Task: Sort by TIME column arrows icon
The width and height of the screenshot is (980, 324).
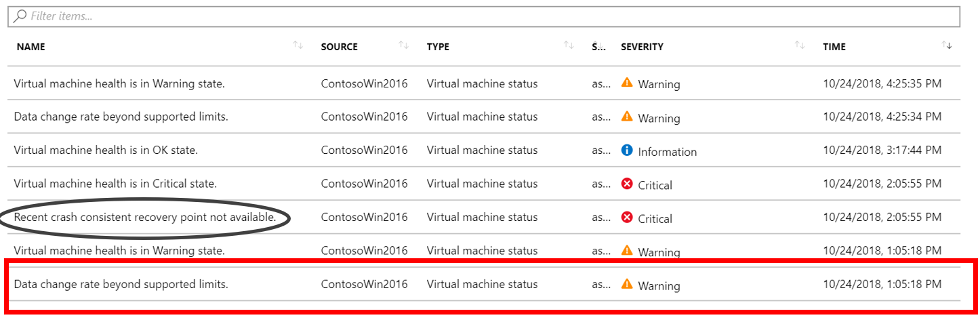Action: [x=947, y=45]
